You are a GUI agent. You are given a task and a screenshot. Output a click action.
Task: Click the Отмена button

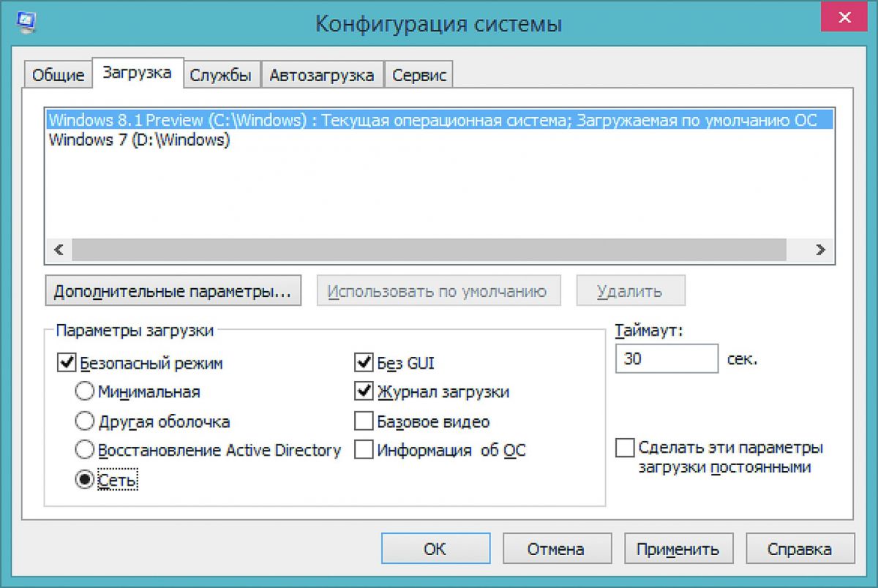click(558, 549)
